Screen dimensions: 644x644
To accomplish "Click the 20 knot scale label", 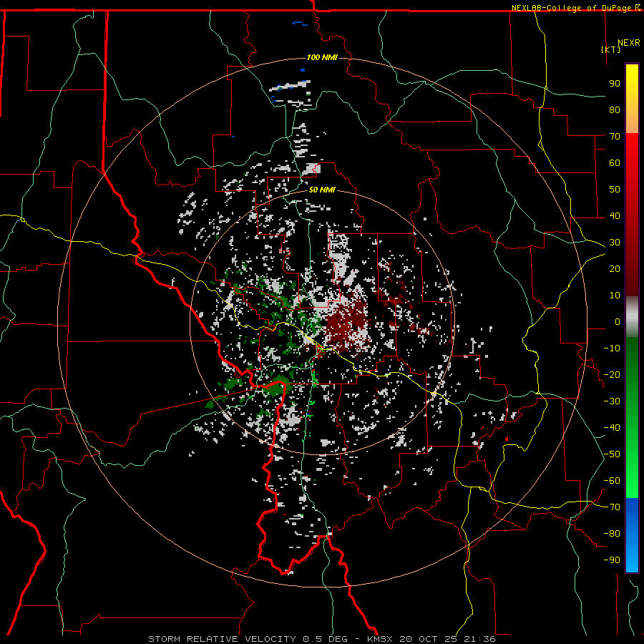I will click(x=615, y=268).
